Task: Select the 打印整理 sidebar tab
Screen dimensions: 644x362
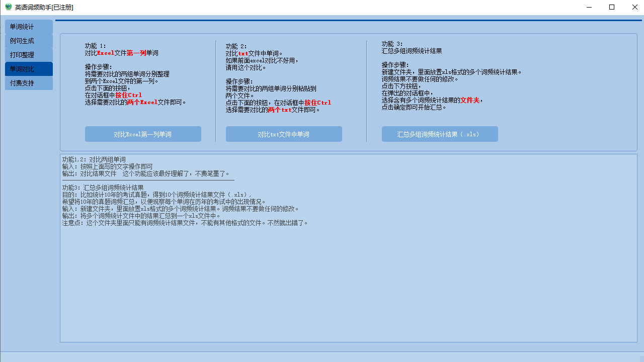Action: pyautogui.click(x=28, y=54)
